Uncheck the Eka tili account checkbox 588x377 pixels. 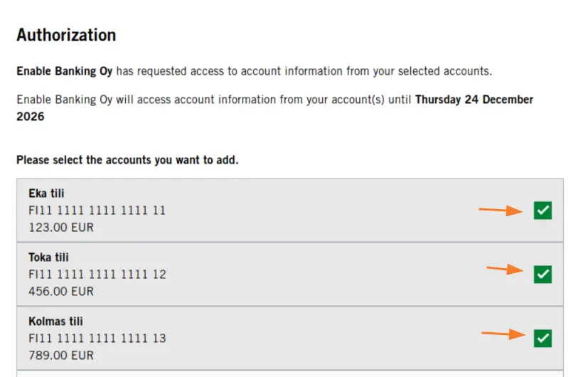point(542,211)
